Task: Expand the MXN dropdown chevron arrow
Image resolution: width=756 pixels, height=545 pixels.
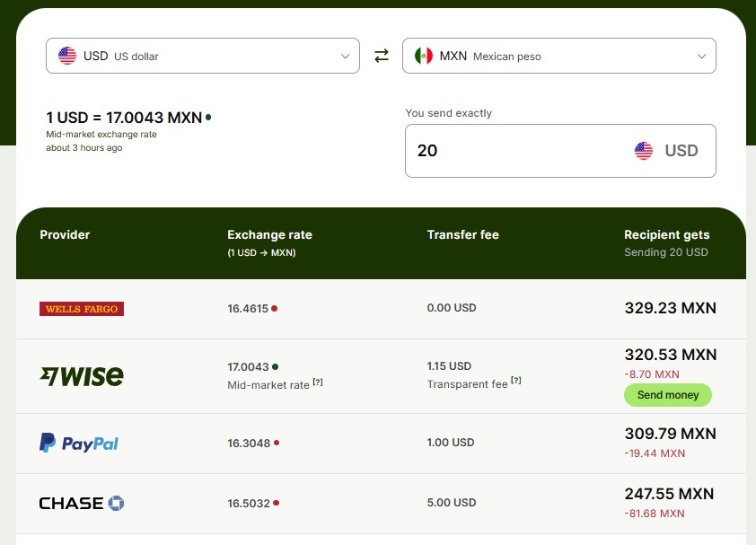Action: [701, 57]
